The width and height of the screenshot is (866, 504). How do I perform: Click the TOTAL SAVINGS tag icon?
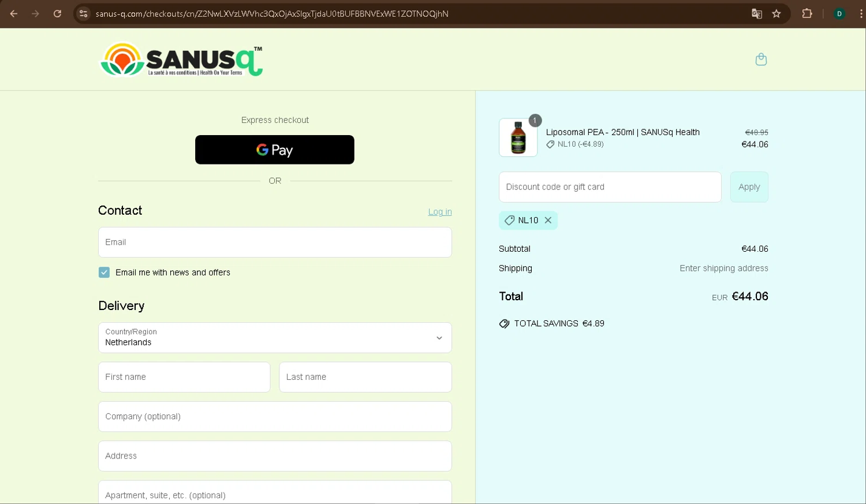504,324
